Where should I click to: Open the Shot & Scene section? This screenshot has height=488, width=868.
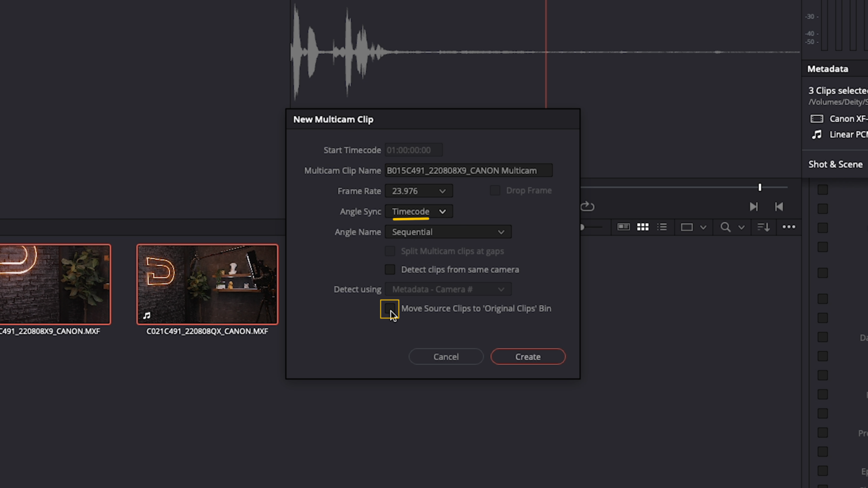pyautogui.click(x=835, y=164)
